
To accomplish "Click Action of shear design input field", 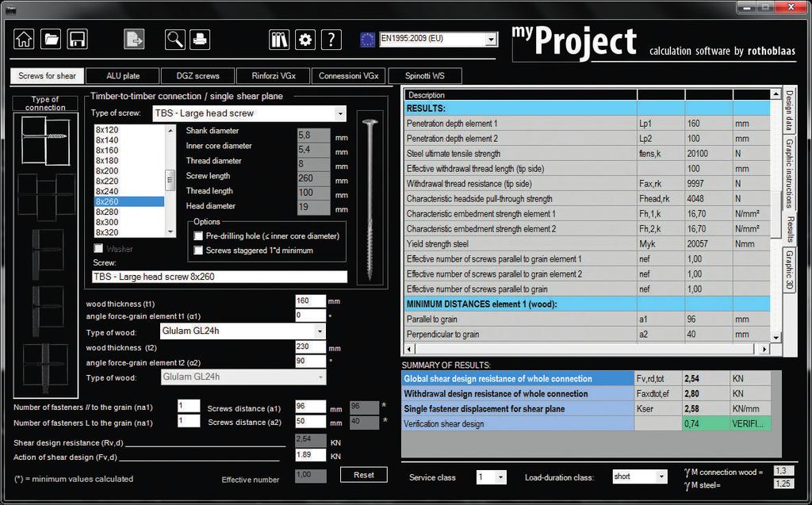I will tap(310, 455).
